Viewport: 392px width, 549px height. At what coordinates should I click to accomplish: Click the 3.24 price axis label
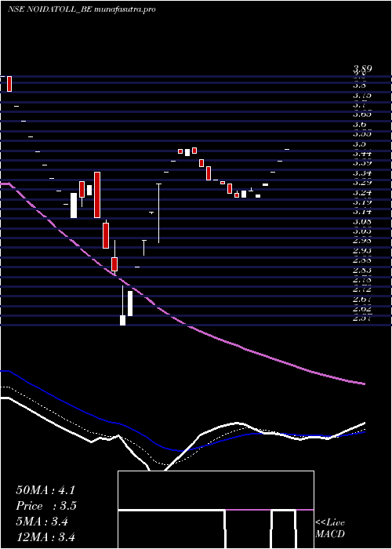362,193
